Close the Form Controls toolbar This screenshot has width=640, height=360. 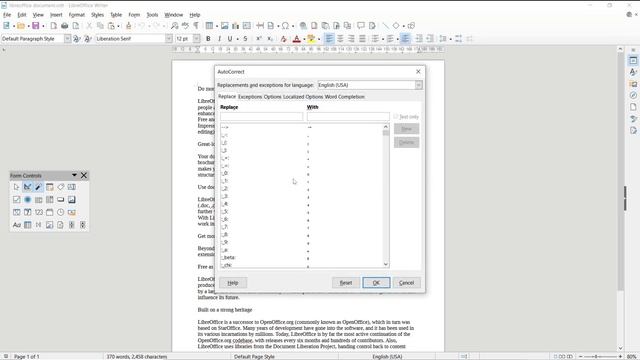pyautogui.click(x=84, y=175)
